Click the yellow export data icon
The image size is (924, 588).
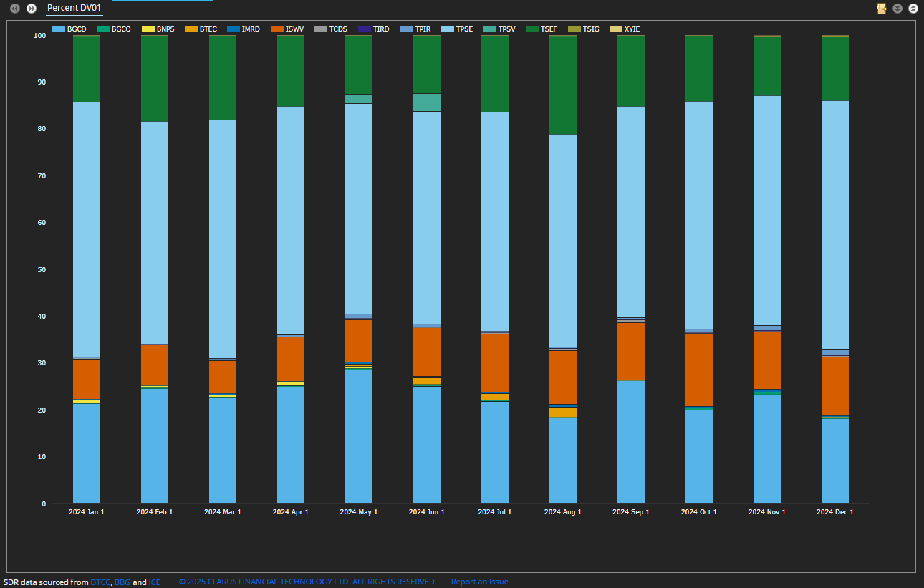coord(882,9)
